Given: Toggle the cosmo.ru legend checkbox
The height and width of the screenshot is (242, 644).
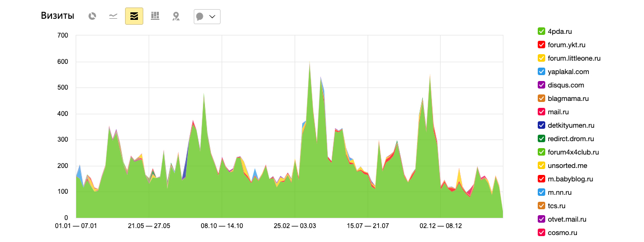Looking at the screenshot, I should (x=541, y=232).
